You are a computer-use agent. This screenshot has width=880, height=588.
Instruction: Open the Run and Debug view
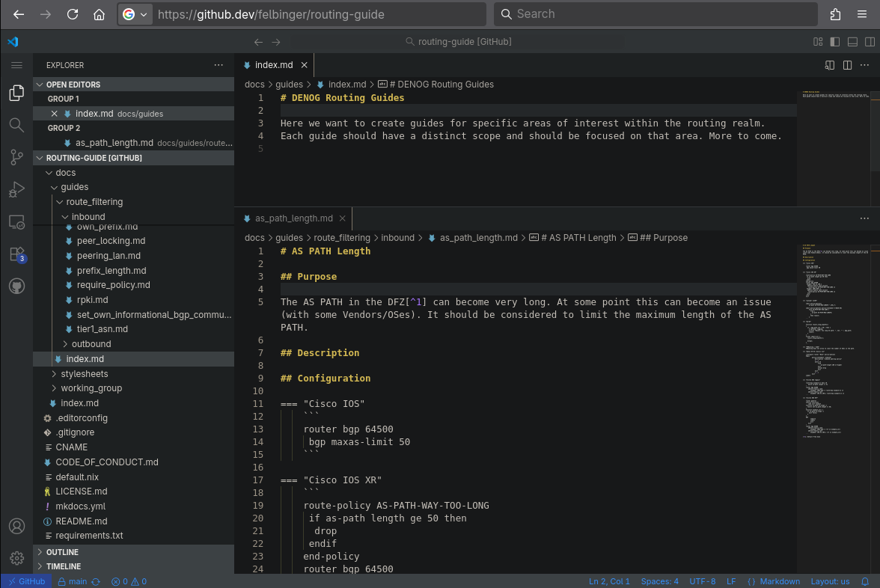[x=16, y=189]
